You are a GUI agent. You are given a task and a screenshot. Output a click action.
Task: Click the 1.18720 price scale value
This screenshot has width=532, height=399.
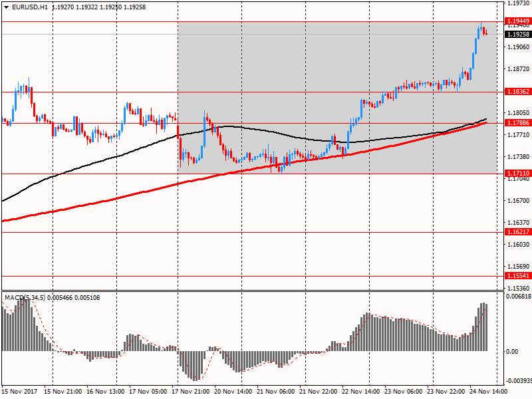pyautogui.click(x=518, y=69)
